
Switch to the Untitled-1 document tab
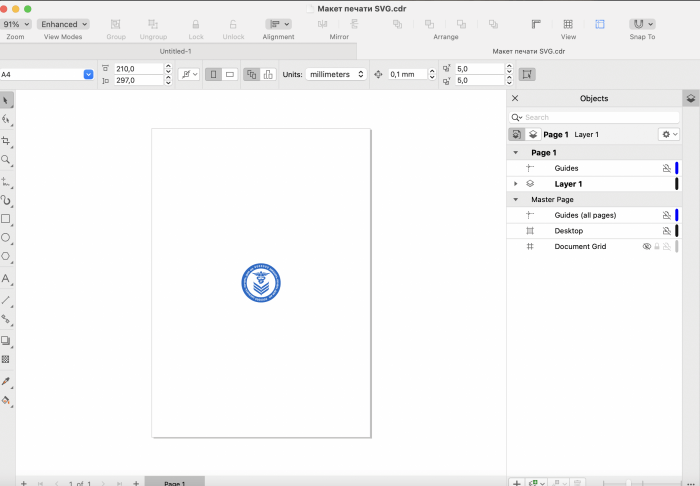pos(175,51)
